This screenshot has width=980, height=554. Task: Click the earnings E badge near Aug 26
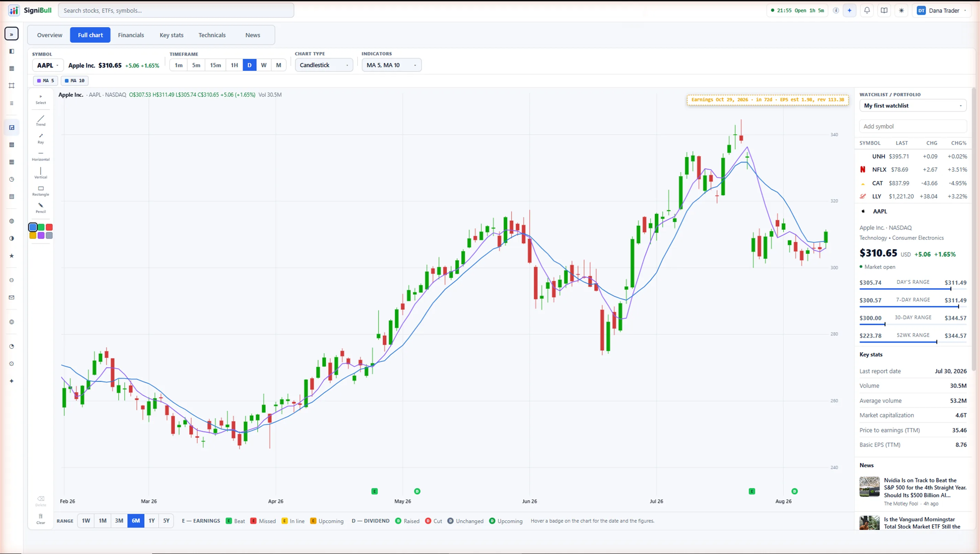coord(752,491)
